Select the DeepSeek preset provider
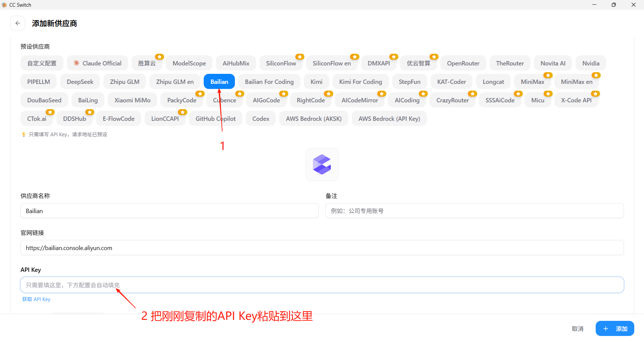 point(80,81)
